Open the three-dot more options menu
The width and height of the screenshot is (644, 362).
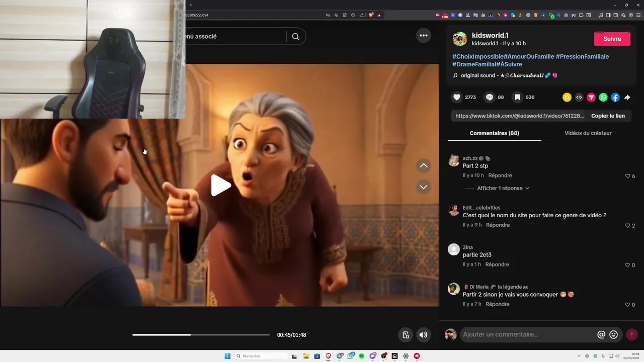(424, 35)
